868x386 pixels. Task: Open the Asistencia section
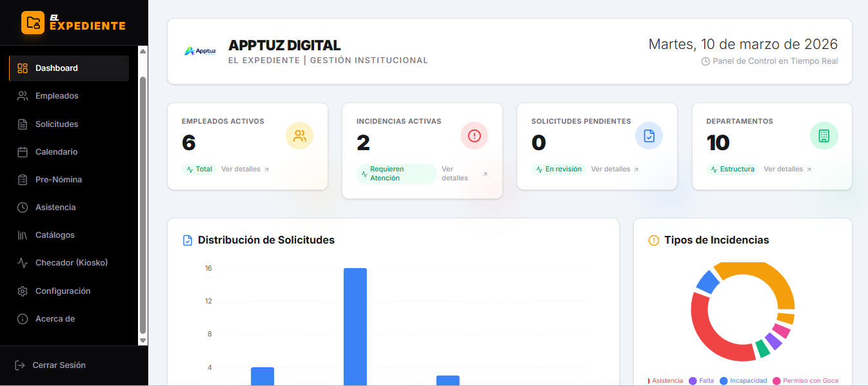point(69,207)
